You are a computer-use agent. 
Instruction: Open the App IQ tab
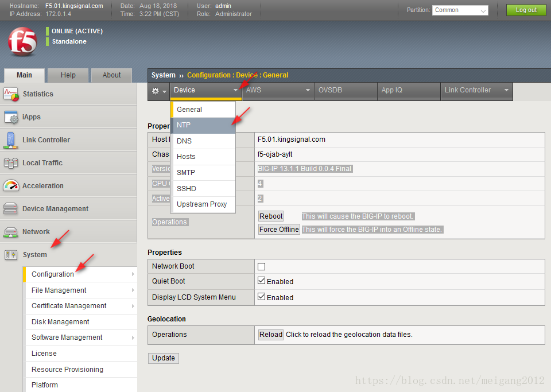click(x=409, y=91)
